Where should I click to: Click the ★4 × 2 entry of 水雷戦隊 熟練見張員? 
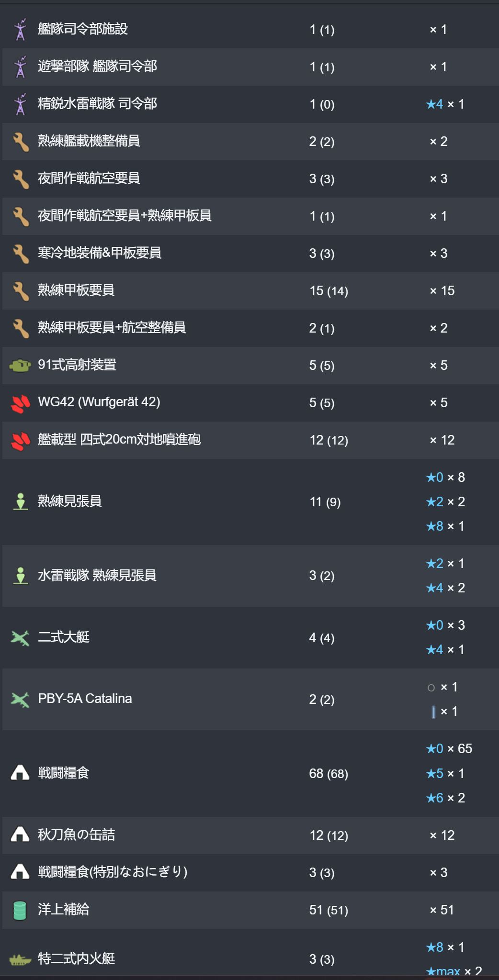coord(445,588)
